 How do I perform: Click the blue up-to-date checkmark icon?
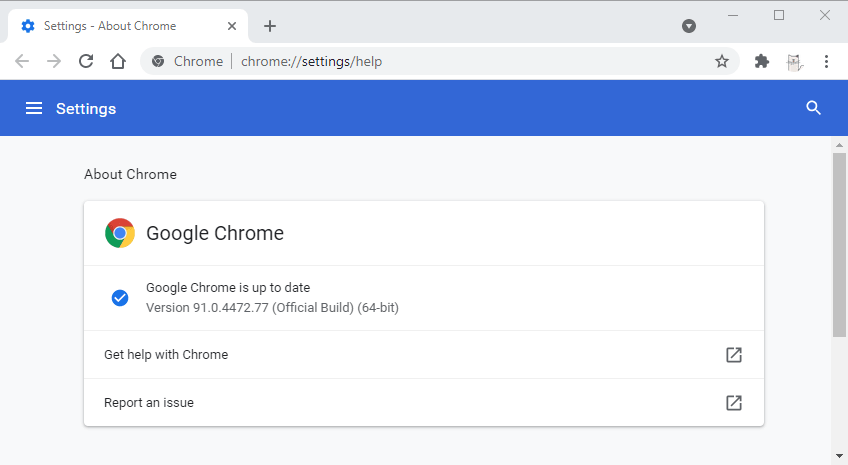pos(120,298)
